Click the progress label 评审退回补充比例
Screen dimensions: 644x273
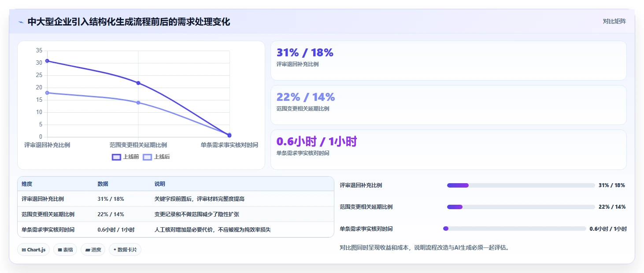point(361,185)
